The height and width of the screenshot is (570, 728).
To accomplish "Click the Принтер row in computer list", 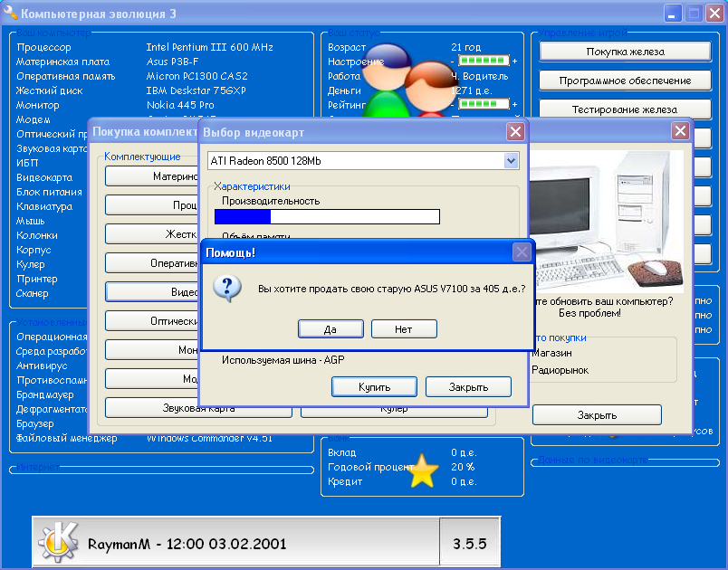I will (37, 279).
